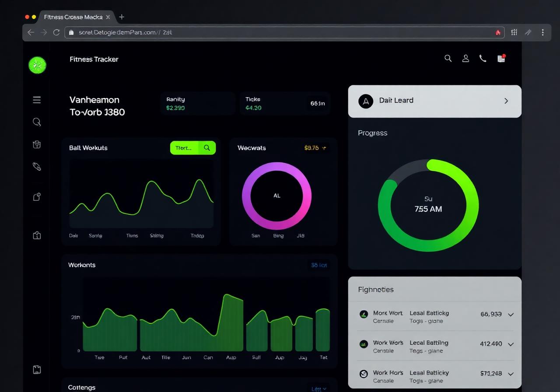
Task: Open the header search icon
Action: point(448,58)
